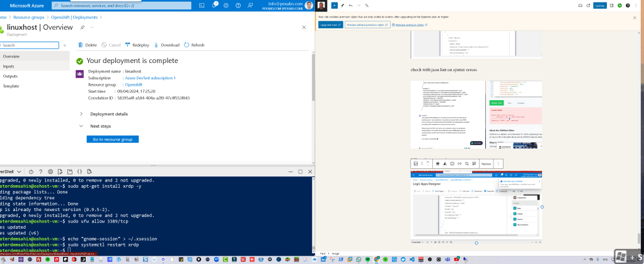Open Azure help question mark in header

pyautogui.click(x=238, y=5)
